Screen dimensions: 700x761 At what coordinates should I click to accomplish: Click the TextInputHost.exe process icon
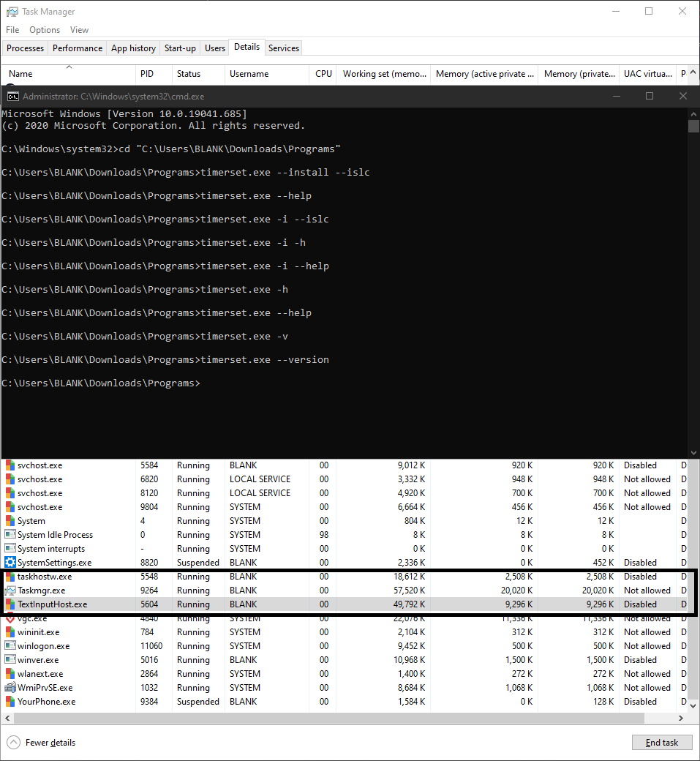pos(10,604)
